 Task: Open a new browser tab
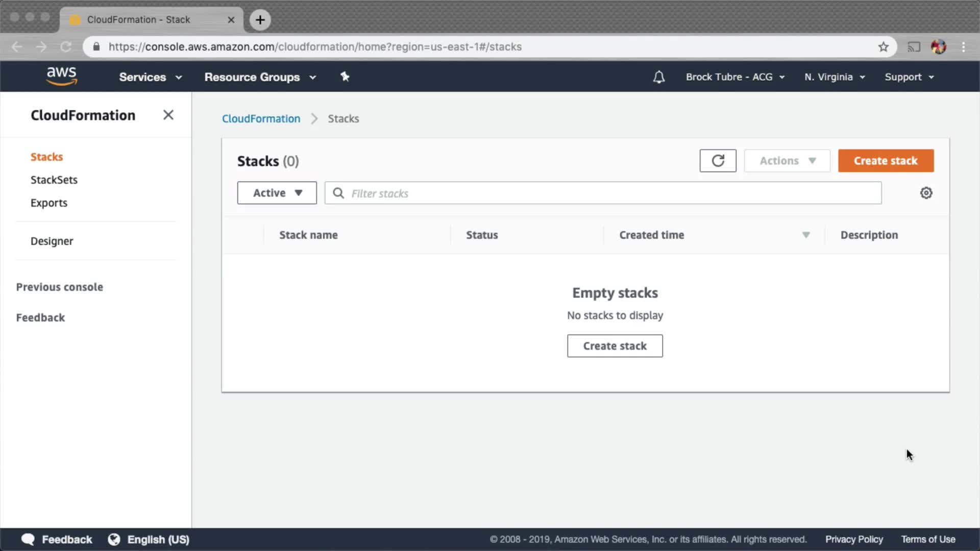click(260, 20)
